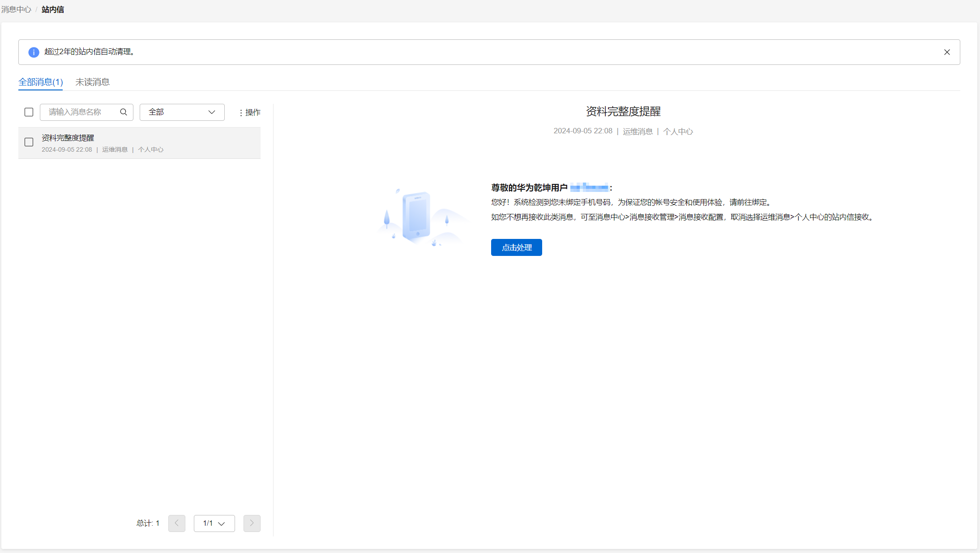
Task: Open the 操作 actions menu
Action: pyautogui.click(x=250, y=112)
